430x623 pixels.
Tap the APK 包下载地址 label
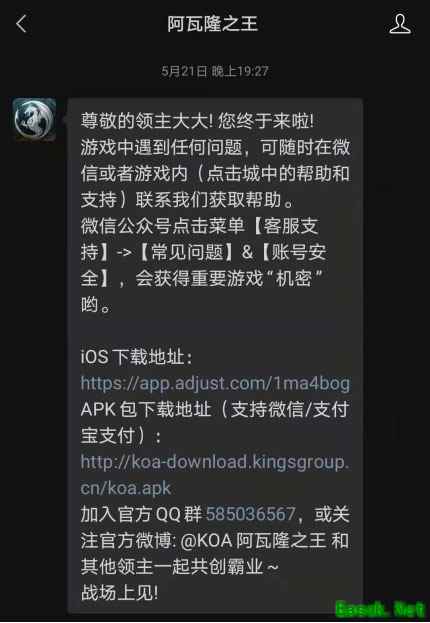click(146, 410)
